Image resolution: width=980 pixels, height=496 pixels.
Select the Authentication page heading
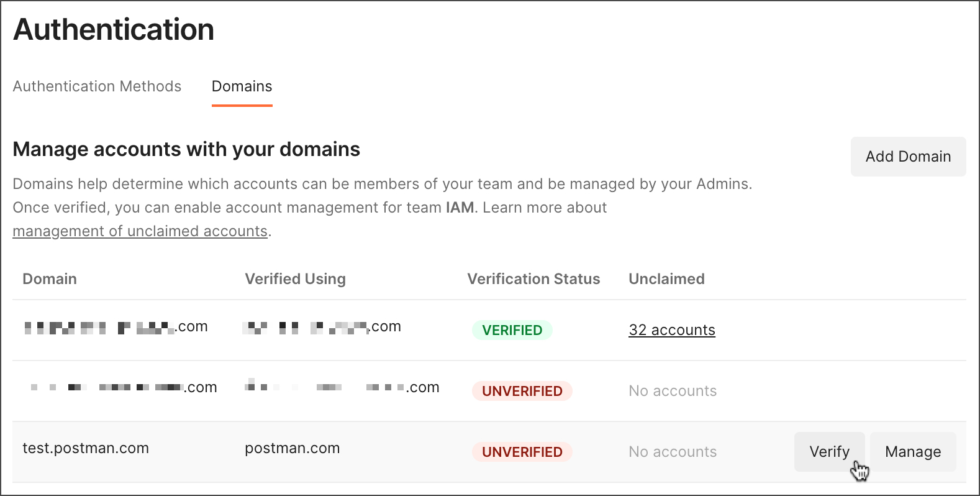[x=113, y=29]
